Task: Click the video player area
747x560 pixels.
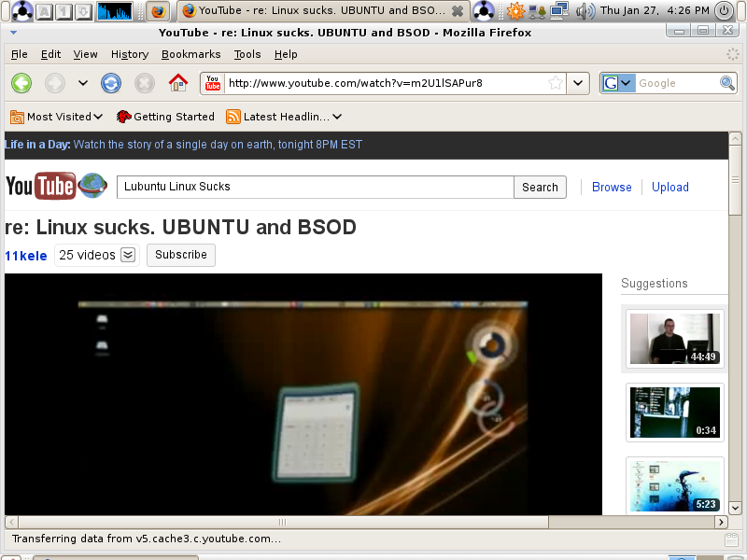Action: click(303, 394)
